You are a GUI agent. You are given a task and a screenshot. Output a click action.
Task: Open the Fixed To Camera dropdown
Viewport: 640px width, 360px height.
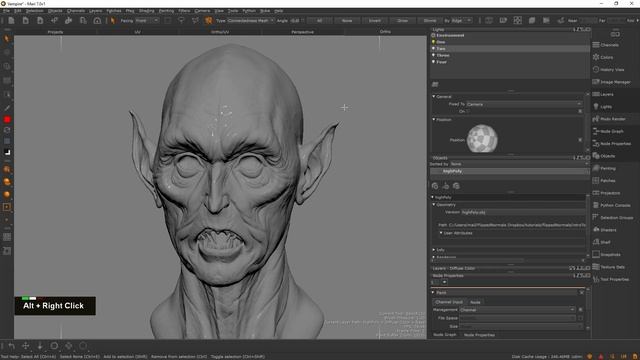(x=524, y=104)
